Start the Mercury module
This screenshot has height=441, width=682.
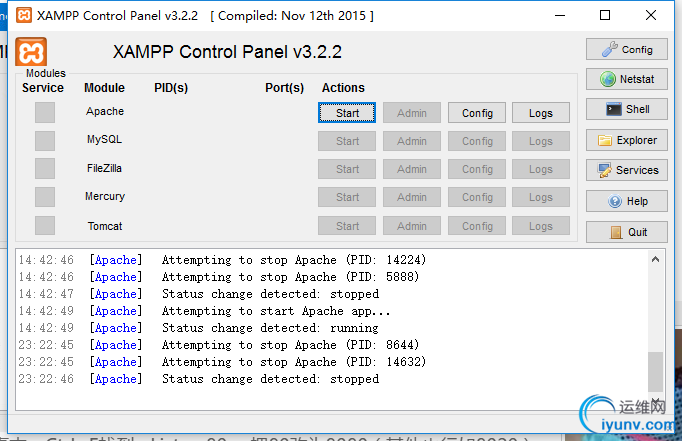click(x=347, y=197)
